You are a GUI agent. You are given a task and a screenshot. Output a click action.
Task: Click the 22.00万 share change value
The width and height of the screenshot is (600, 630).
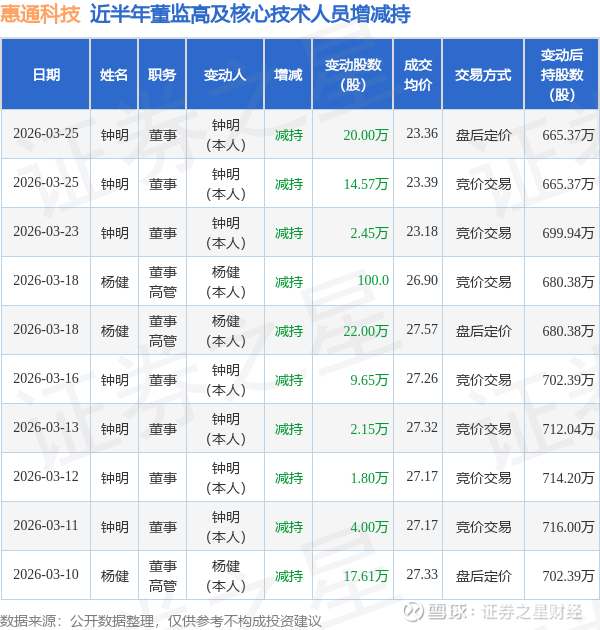click(x=366, y=331)
